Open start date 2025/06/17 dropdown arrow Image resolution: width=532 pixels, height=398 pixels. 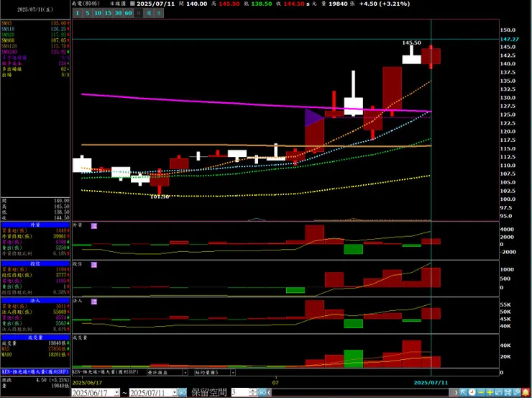[x=117, y=392]
